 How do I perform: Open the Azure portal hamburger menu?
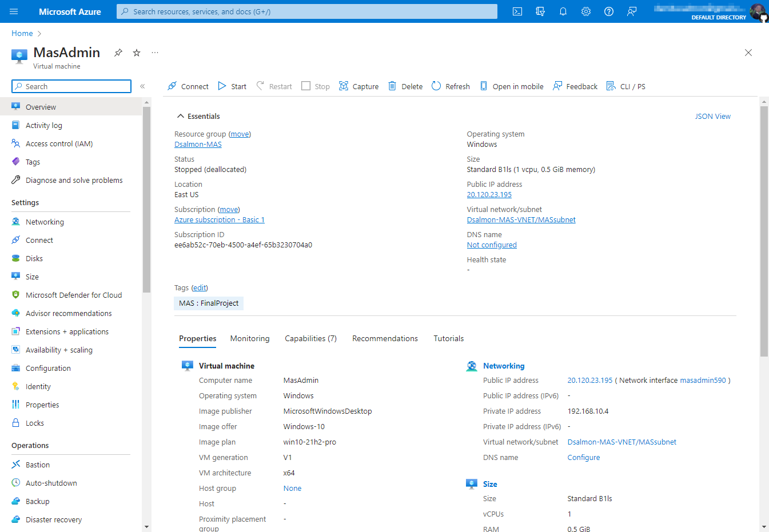pyautogui.click(x=14, y=11)
